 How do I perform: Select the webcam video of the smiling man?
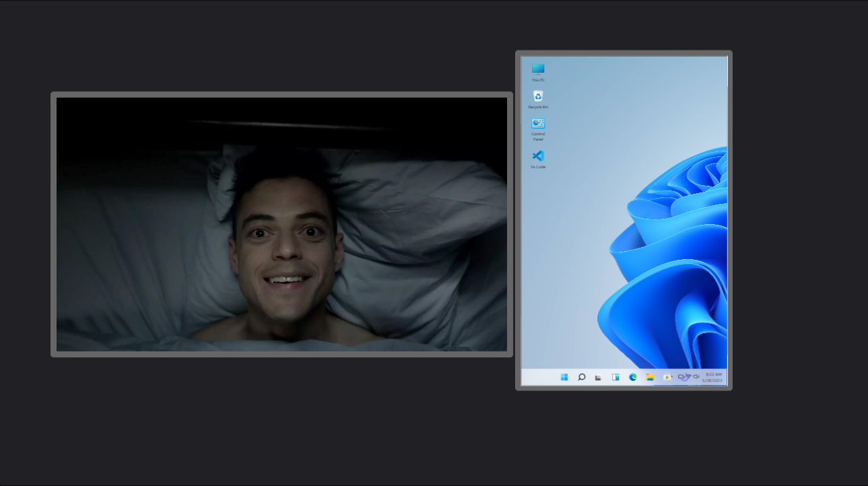(x=281, y=224)
